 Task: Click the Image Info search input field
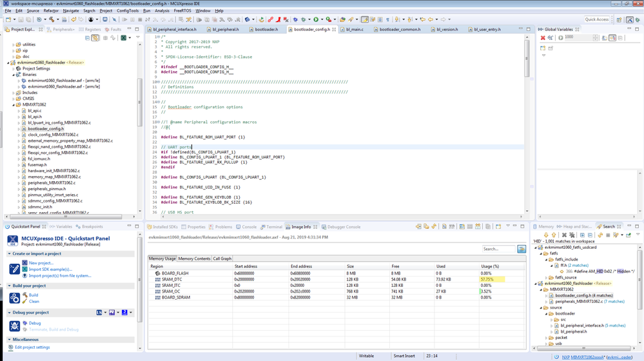498,249
